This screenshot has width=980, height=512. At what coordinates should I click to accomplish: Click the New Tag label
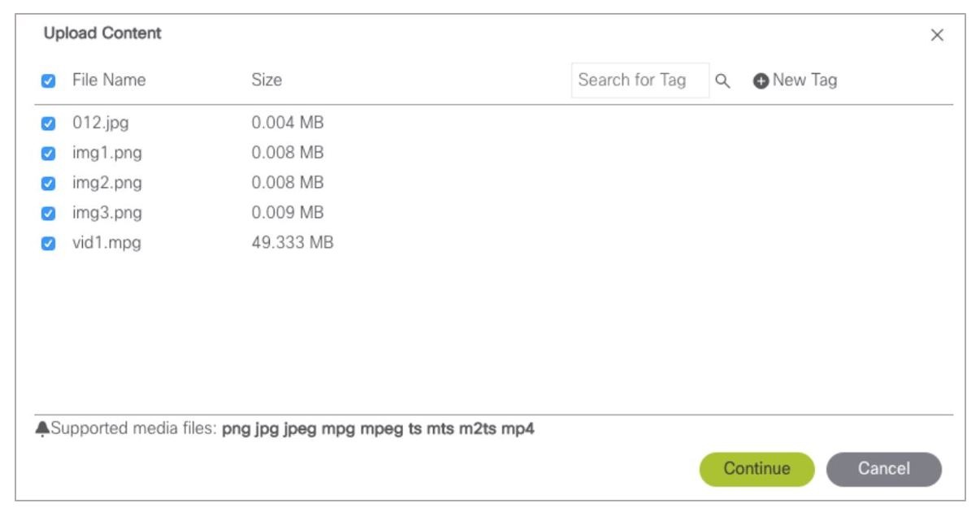(x=804, y=80)
